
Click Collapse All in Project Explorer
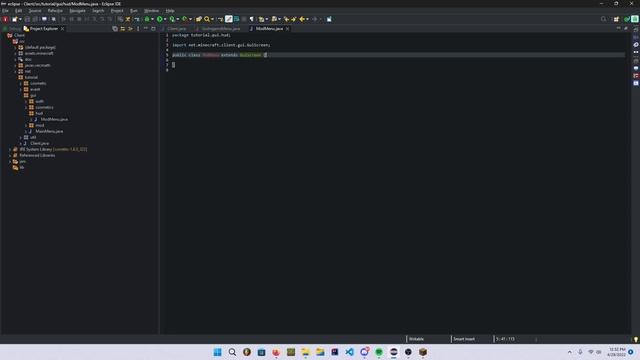click(x=115, y=29)
